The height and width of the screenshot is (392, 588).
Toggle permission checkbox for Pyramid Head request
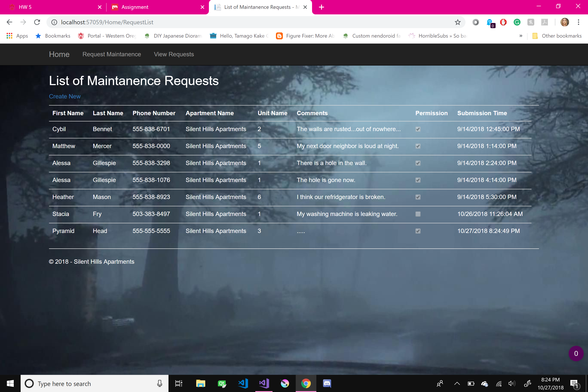pos(418,231)
